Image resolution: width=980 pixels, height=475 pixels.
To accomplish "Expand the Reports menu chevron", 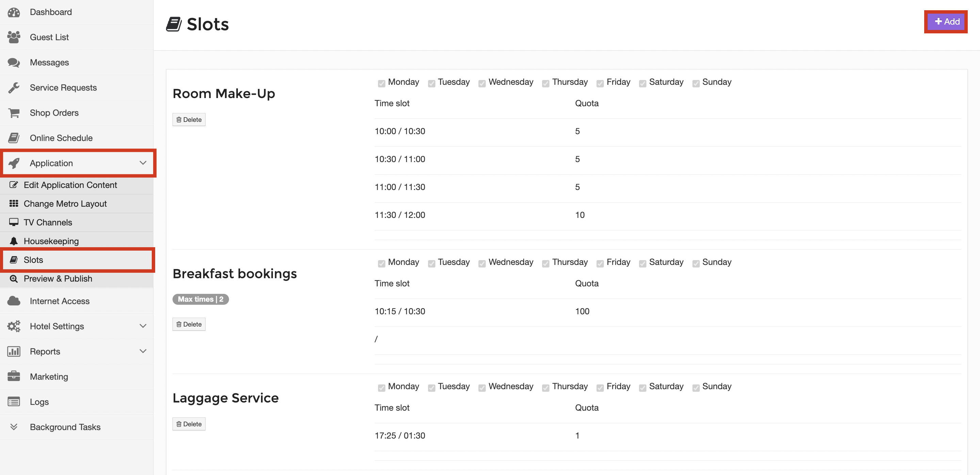I will (x=143, y=351).
